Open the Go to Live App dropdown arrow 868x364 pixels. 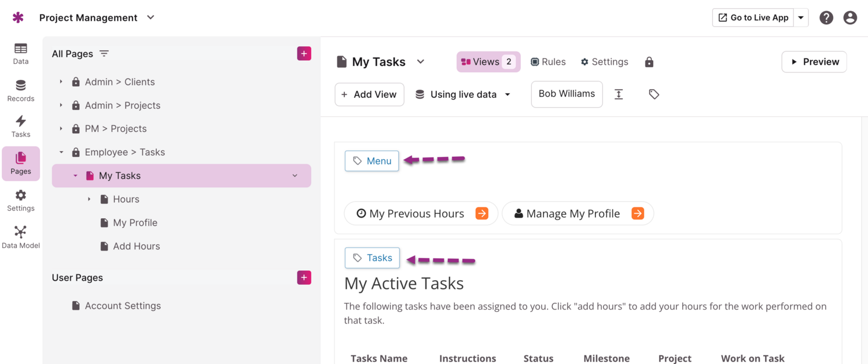point(801,18)
